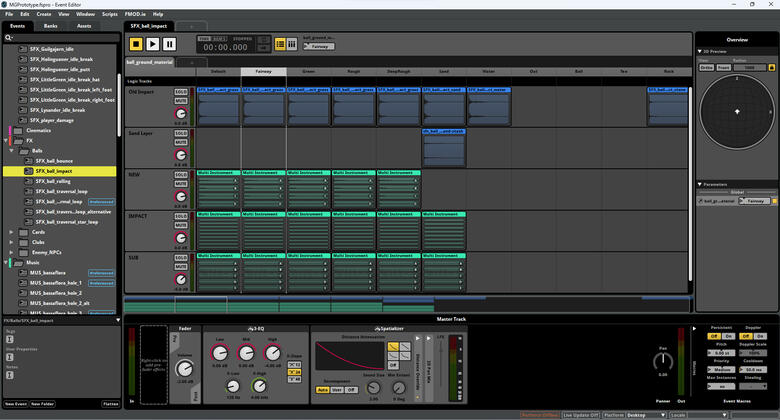
Task: Switch to the Banks tab
Action: pos(50,25)
